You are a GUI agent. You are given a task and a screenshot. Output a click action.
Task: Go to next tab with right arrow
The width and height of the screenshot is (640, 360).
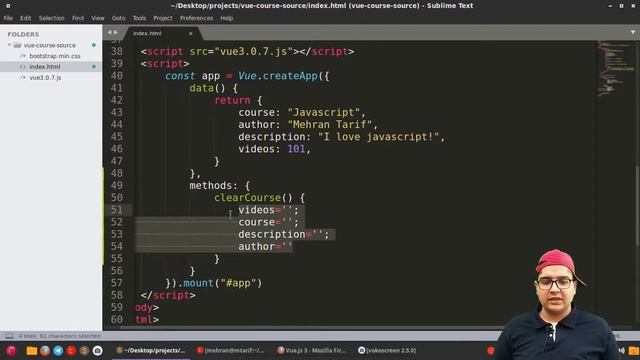pos(116,32)
